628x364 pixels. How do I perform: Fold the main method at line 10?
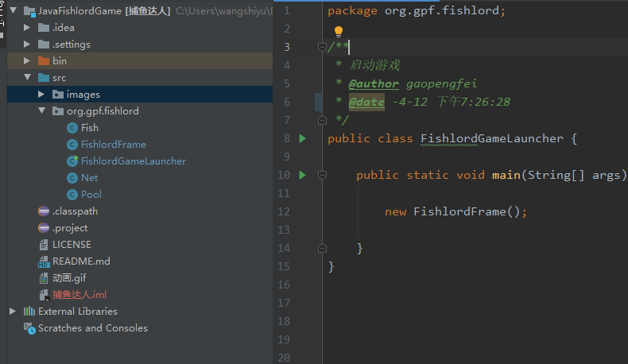(x=322, y=175)
